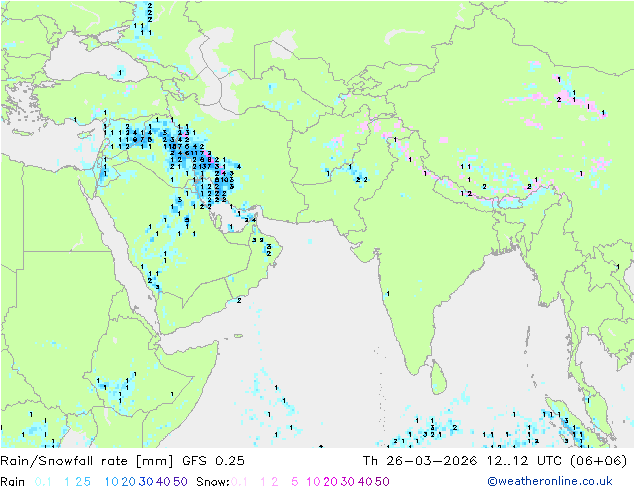Image resolution: width=634 pixels, height=490 pixels.
Task: Select the Rain legend value 5
Action: (87, 482)
